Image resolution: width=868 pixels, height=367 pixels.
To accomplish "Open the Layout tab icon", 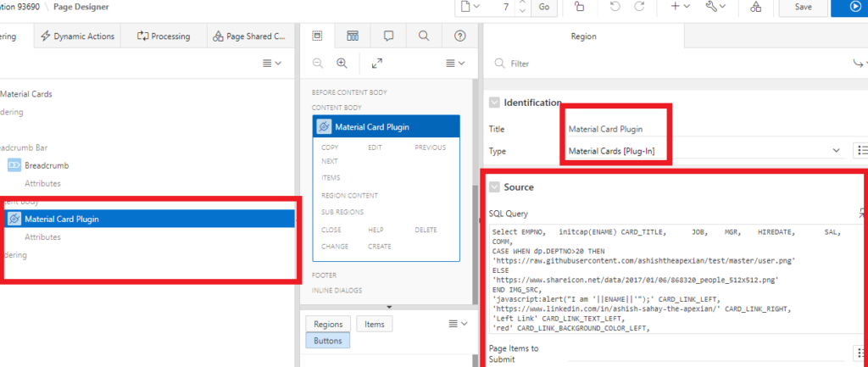I will (318, 36).
